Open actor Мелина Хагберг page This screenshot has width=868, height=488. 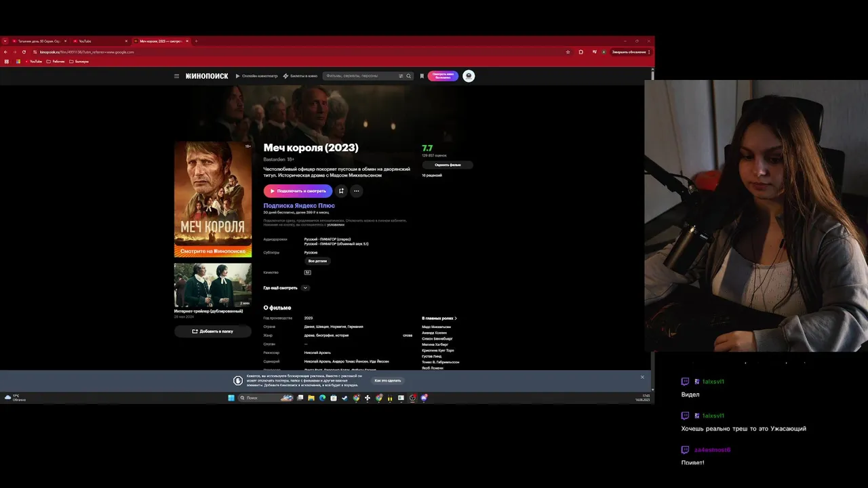click(435, 344)
